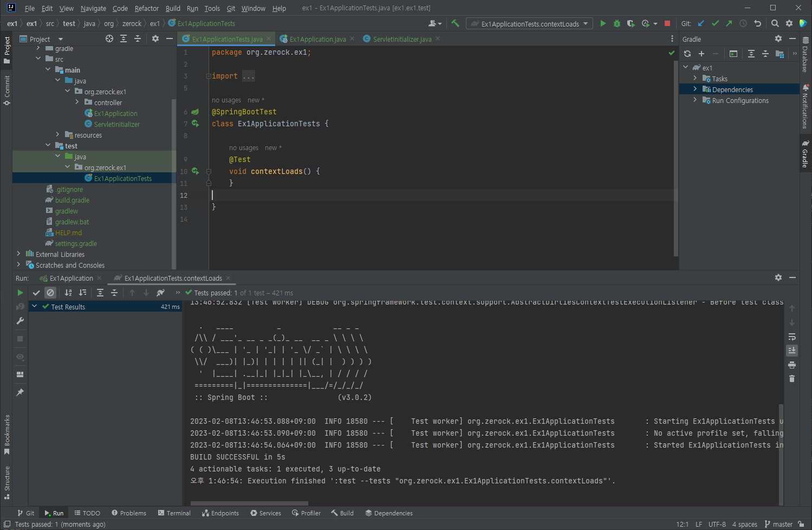Viewport: 812px width, 530px height.
Task: Open the Terminal tool window
Action: click(x=174, y=513)
